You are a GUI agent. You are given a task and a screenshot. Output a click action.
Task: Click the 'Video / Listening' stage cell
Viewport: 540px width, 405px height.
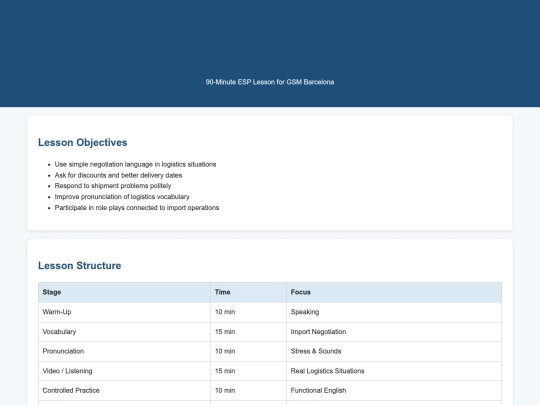124,371
